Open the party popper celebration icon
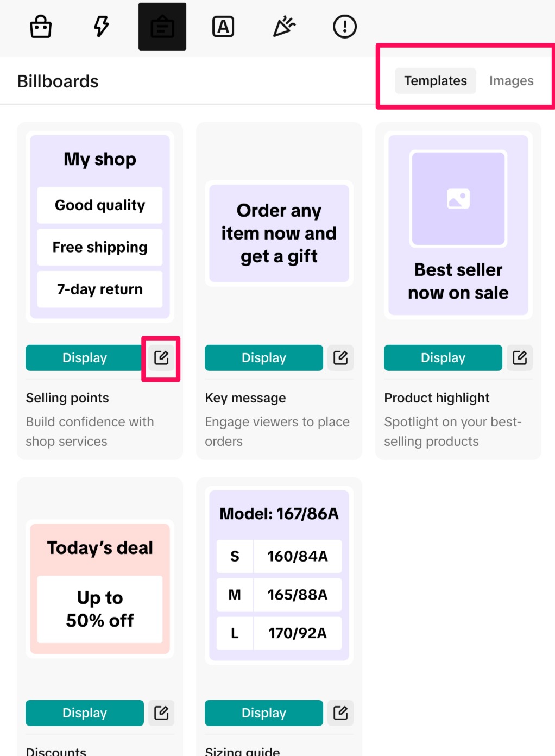This screenshot has width=555, height=756. (x=284, y=27)
